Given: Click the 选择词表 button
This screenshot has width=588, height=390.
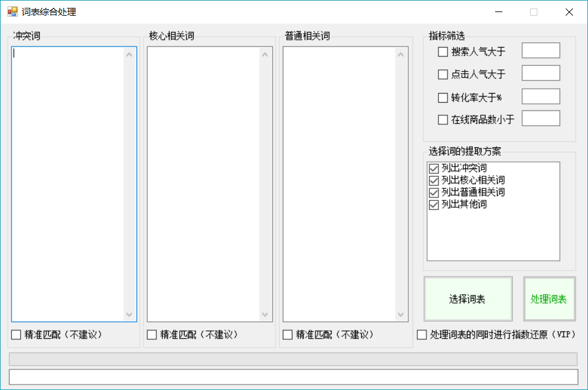Looking at the screenshot, I should tap(468, 299).
